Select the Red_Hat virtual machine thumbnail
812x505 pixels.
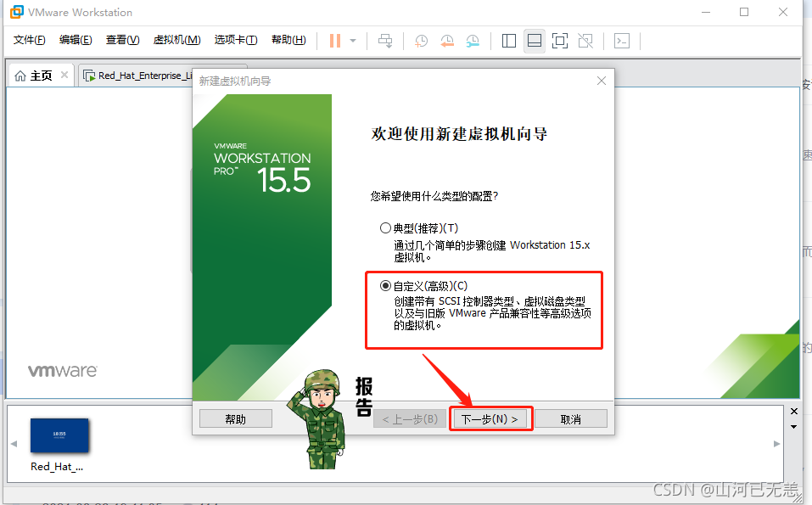click(59, 435)
